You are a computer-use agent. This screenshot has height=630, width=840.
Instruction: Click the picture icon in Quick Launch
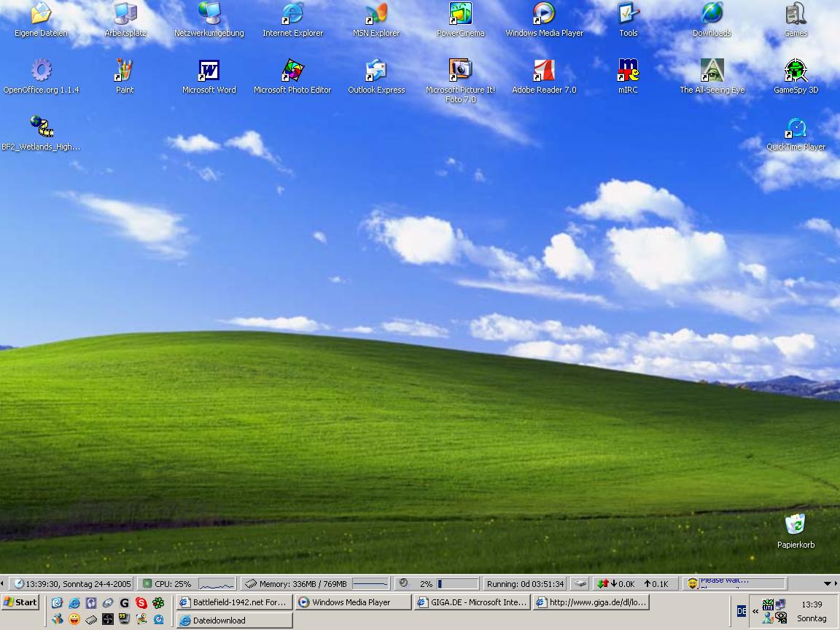(141, 619)
